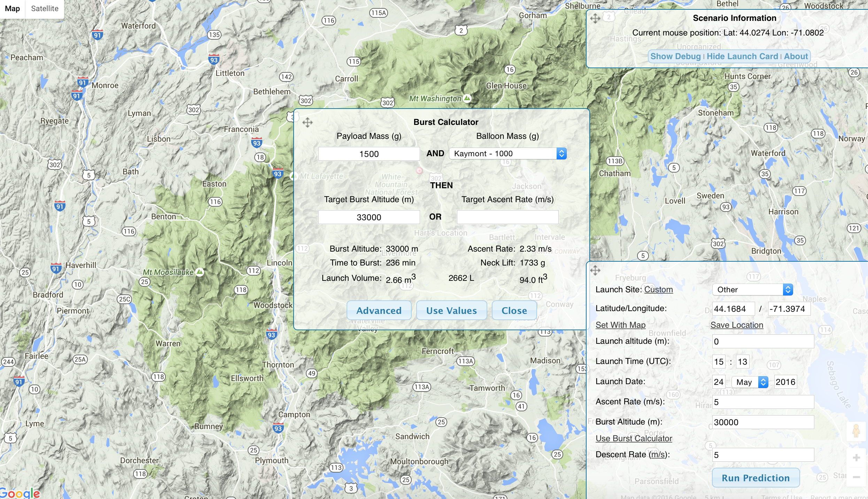Click the Tamworth town label on map
The width and height of the screenshot is (868, 499).
(x=487, y=388)
